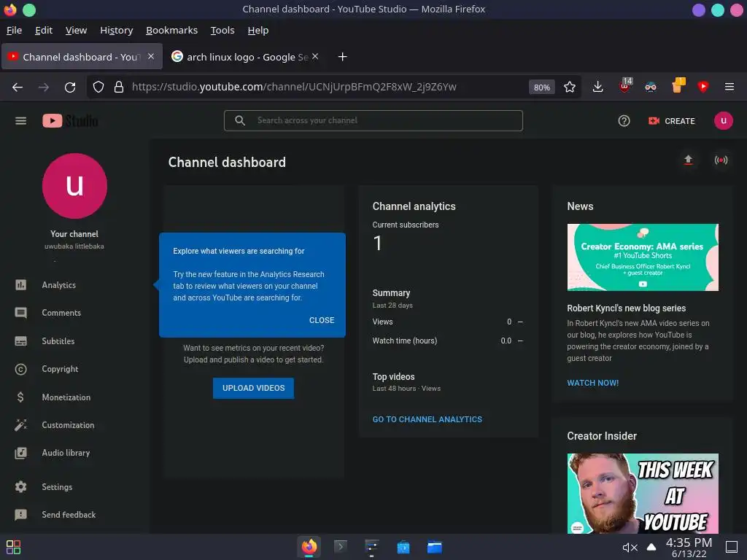Open the application launcher in the taskbar

tap(13, 547)
